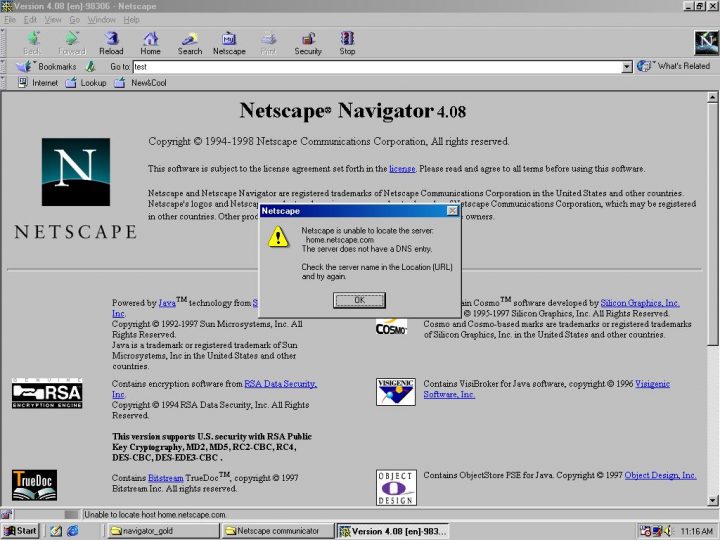Collapse the location toolbar handle
The width and height of the screenshot is (720, 540).
pos(3,67)
